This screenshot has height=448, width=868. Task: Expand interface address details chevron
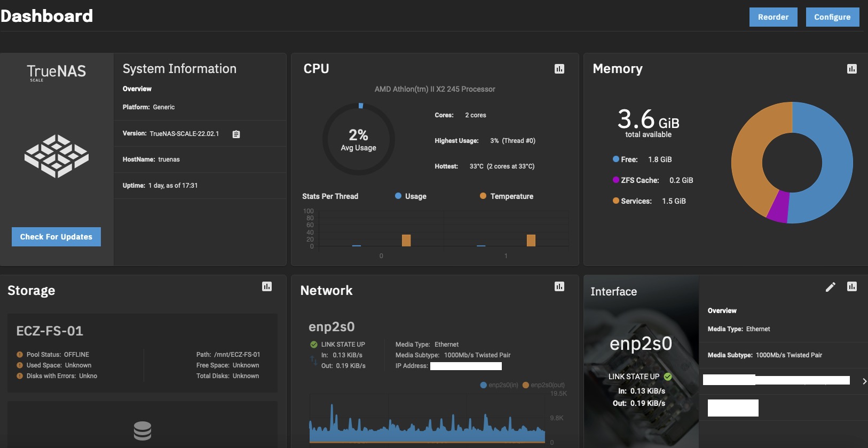pyautogui.click(x=864, y=381)
